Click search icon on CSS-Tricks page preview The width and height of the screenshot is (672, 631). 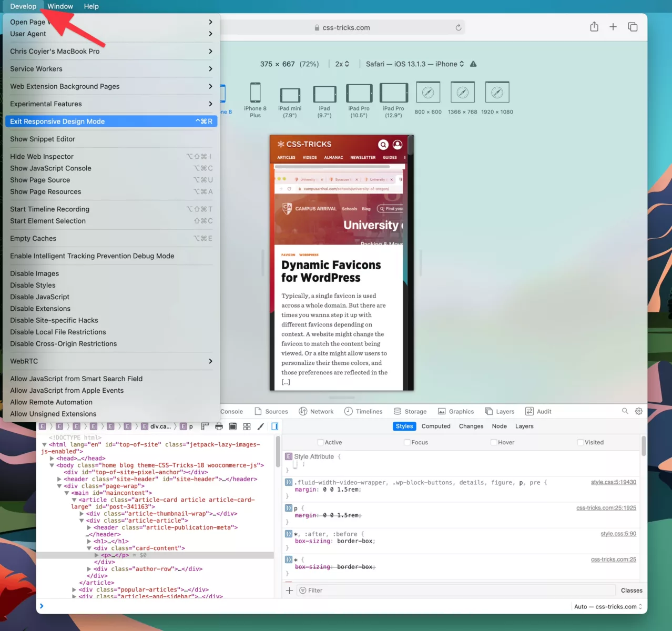pos(383,144)
